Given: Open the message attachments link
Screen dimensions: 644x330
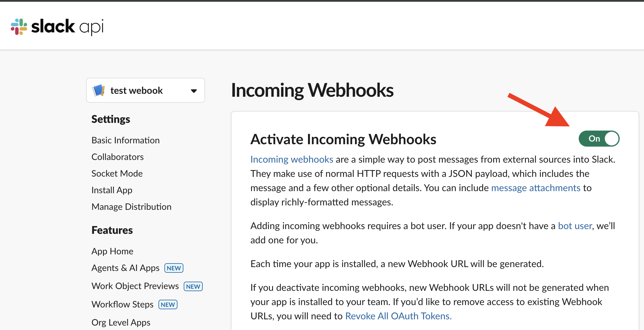Looking at the screenshot, I should pyautogui.click(x=536, y=188).
